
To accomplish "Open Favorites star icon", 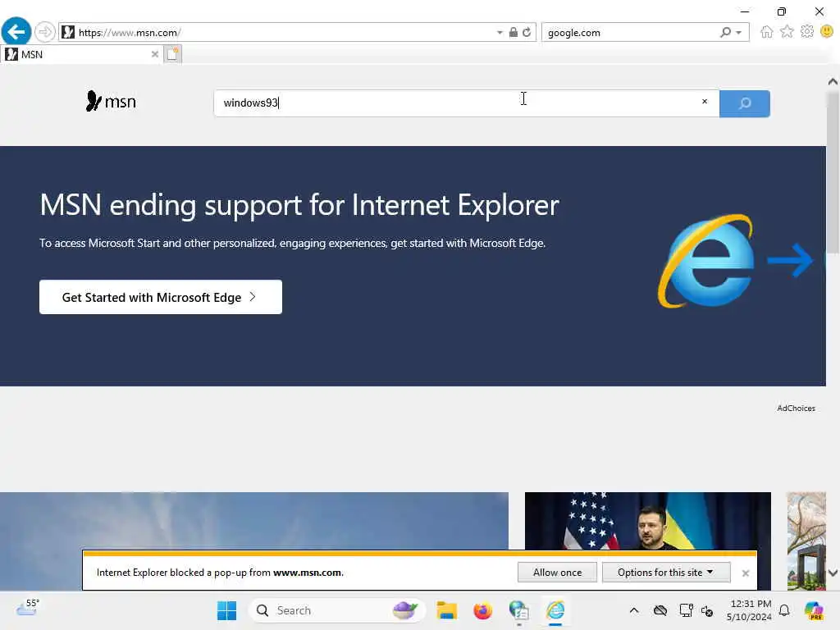I will point(787,32).
